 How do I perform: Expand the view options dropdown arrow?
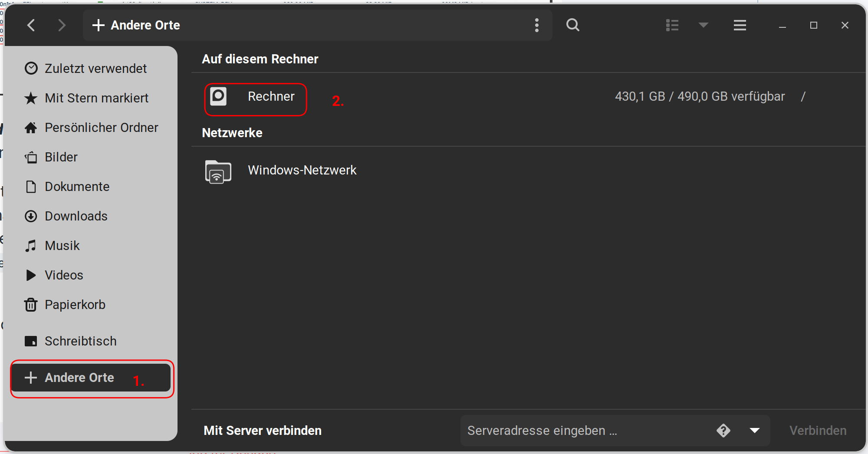click(704, 25)
